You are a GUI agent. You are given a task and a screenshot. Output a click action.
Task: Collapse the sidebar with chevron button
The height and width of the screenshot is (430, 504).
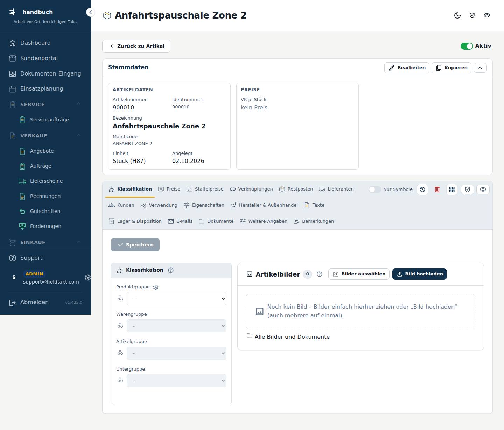point(91,12)
